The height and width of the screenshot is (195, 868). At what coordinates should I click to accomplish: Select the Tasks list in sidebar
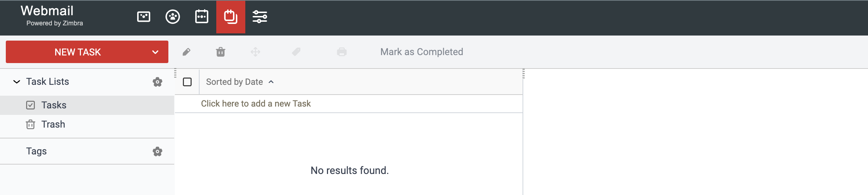87,105
